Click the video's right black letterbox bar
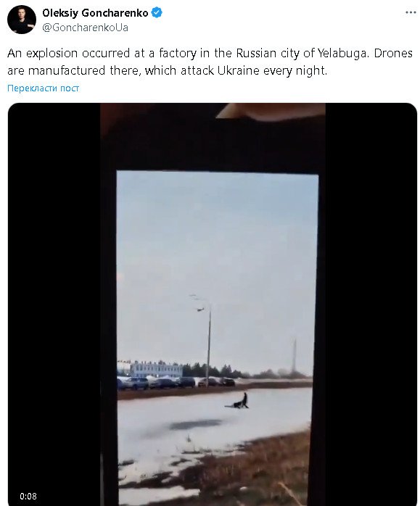Viewport: 420px width, 506px height. tap(371, 303)
